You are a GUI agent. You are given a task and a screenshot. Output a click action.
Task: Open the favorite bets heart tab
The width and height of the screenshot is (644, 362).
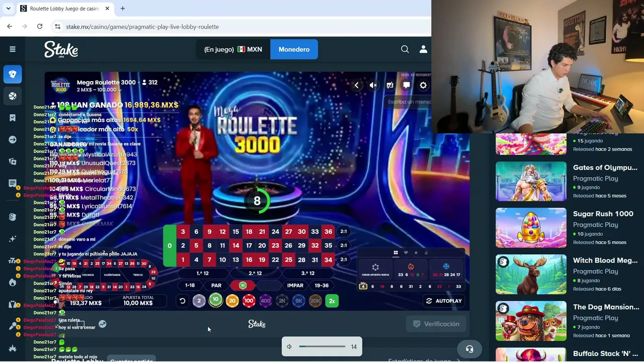tap(406, 253)
